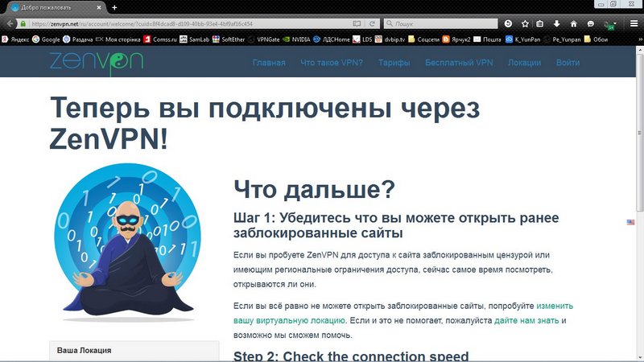Open the Главная menu item
Image resolution: width=644 pixels, height=362 pixels.
coord(269,63)
